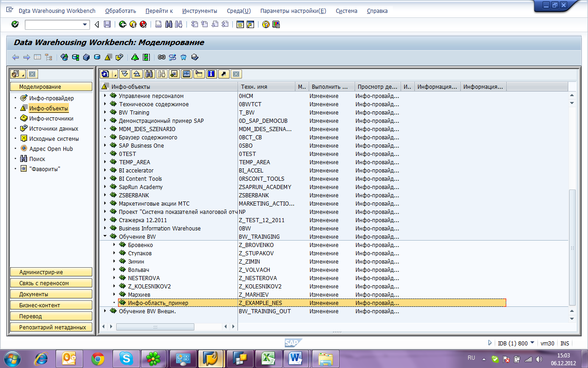The image size is (588, 368).
Task: Click the command input field
Action: pyautogui.click(x=53, y=25)
